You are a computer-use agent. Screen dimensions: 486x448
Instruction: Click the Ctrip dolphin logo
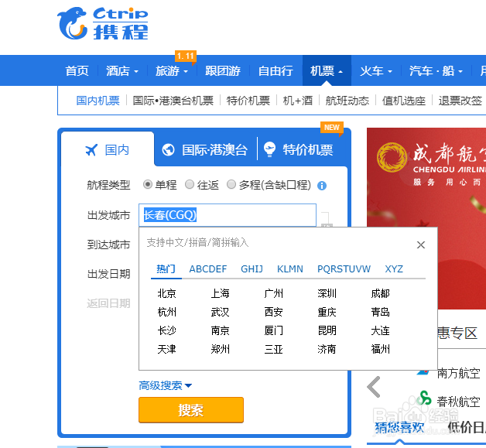[x=72, y=23]
